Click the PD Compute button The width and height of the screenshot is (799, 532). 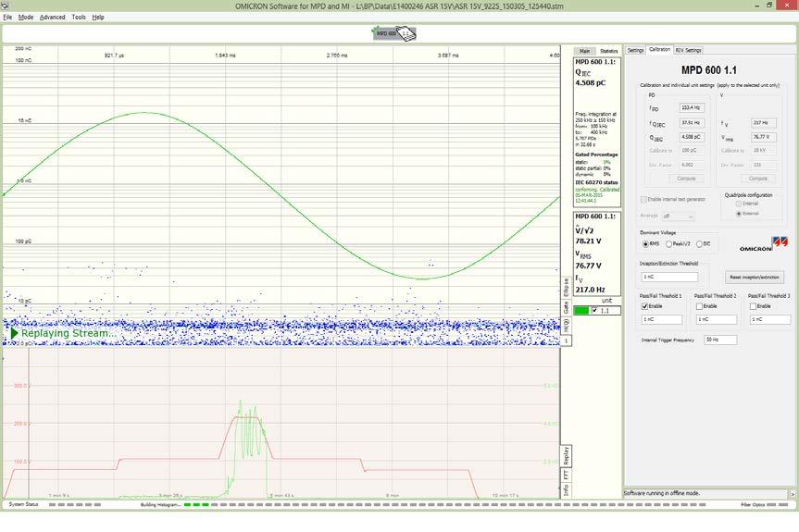(x=686, y=179)
